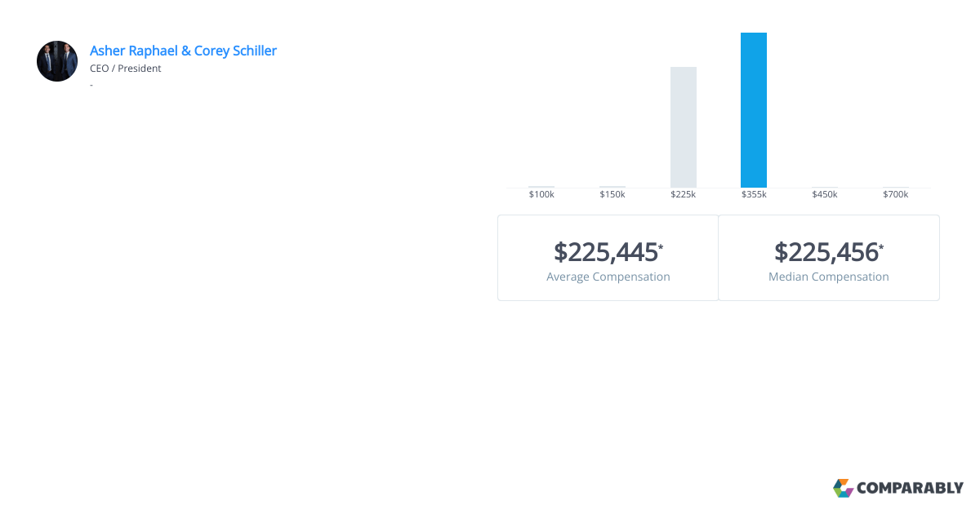Click the asterisk beside $225,456
Viewport: 980px width, 514px height.
pos(881,246)
